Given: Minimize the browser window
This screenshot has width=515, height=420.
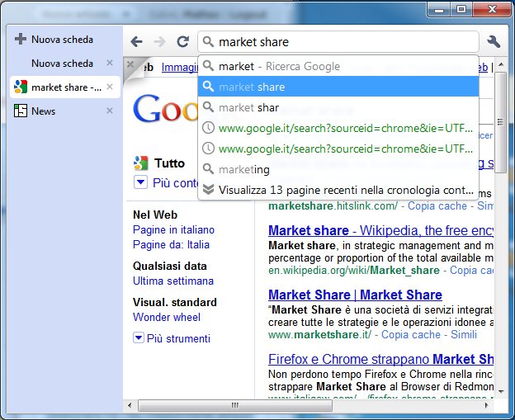Looking at the screenshot, I should pos(439,9).
